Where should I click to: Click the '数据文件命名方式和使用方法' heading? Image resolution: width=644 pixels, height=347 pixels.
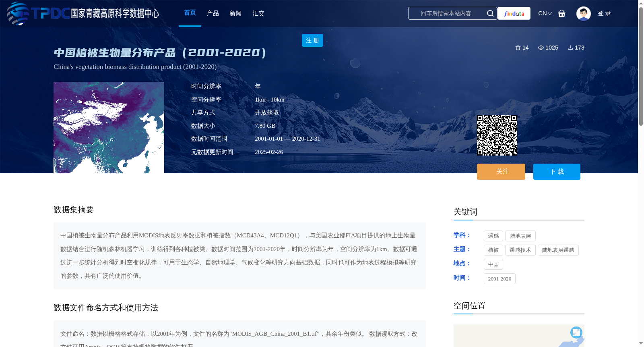[x=106, y=308]
